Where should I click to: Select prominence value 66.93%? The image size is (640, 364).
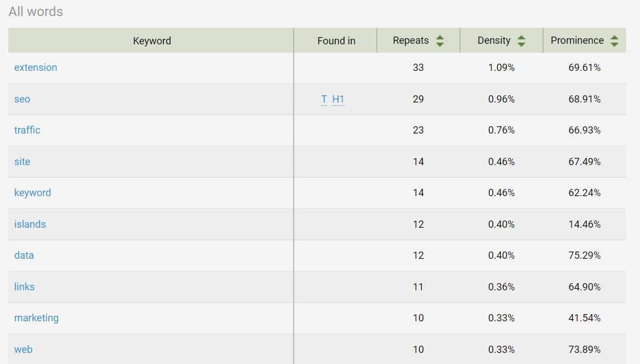(585, 130)
